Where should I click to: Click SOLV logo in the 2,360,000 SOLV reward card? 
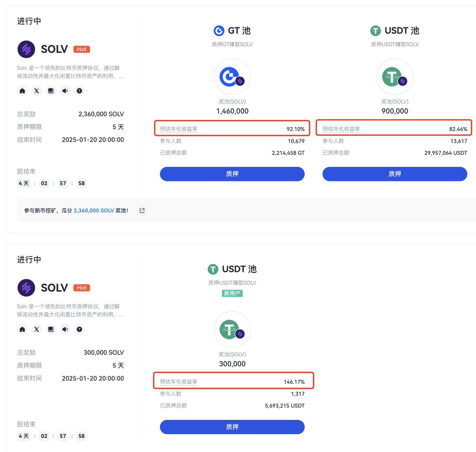tap(26, 49)
